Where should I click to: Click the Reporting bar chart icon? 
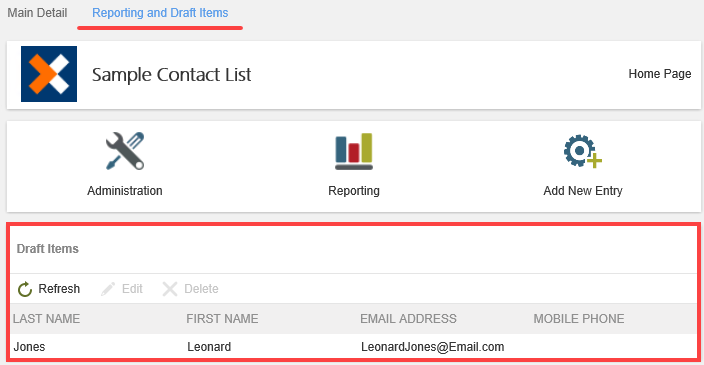[x=354, y=151]
